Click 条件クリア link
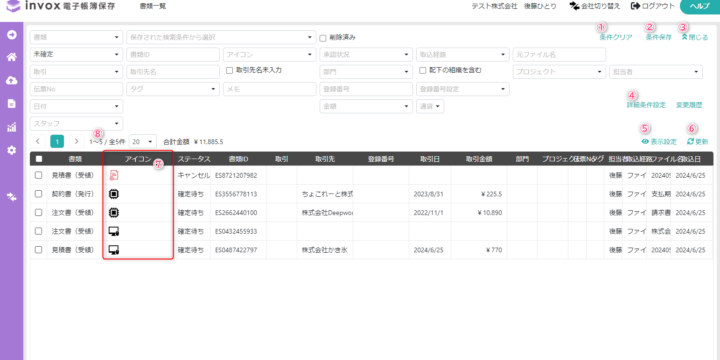The image size is (720, 360). pyautogui.click(x=616, y=38)
